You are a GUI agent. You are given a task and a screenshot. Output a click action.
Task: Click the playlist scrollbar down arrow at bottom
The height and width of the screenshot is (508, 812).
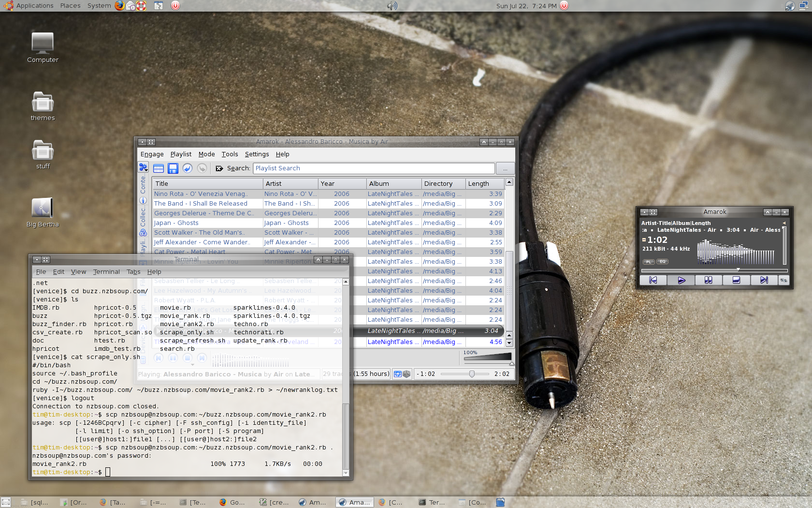pyautogui.click(x=509, y=343)
